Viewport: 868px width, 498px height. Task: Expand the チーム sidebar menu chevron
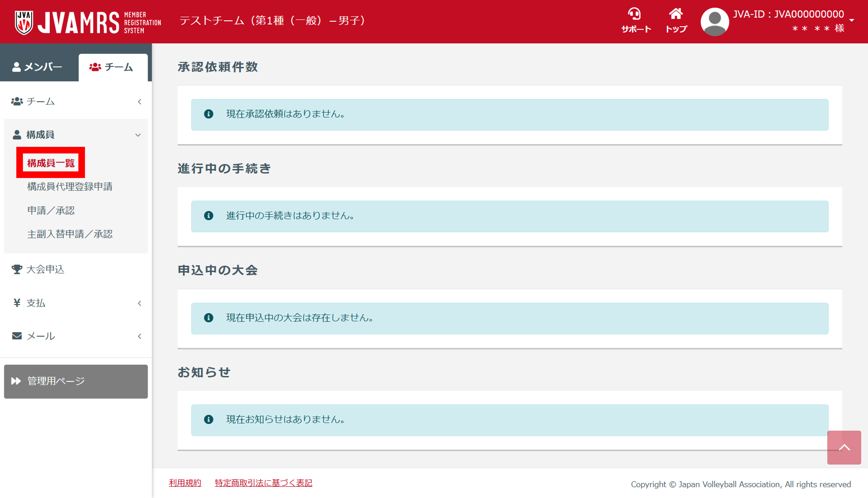[x=140, y=102]
